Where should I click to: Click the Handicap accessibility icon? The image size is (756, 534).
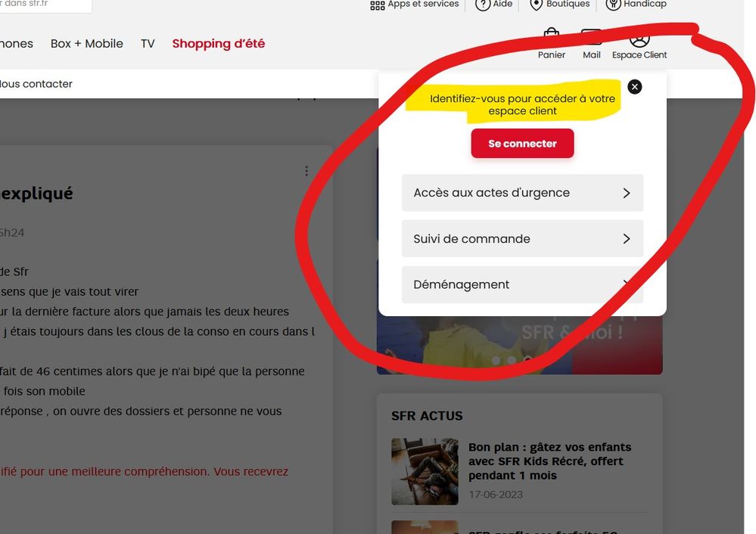click(612, 5)
